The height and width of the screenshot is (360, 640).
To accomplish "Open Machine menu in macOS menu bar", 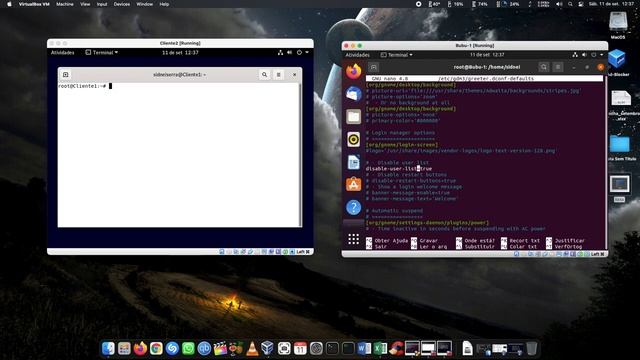I will pos(64,4).
